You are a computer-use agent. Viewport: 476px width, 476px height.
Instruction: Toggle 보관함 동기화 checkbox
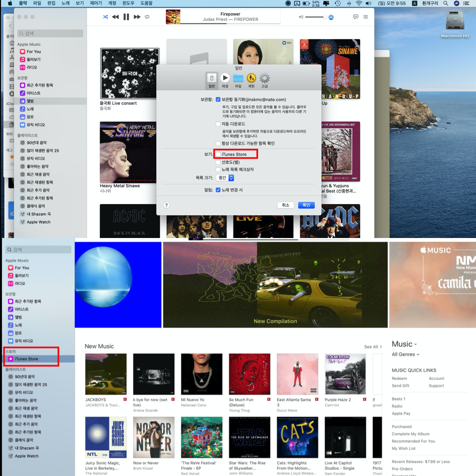coord(218,99)
